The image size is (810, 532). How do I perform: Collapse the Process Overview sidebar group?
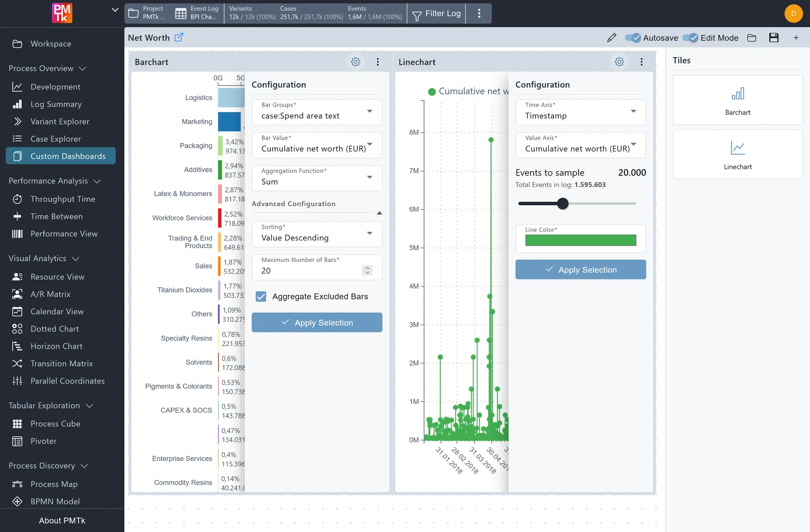tap(47, 68)
